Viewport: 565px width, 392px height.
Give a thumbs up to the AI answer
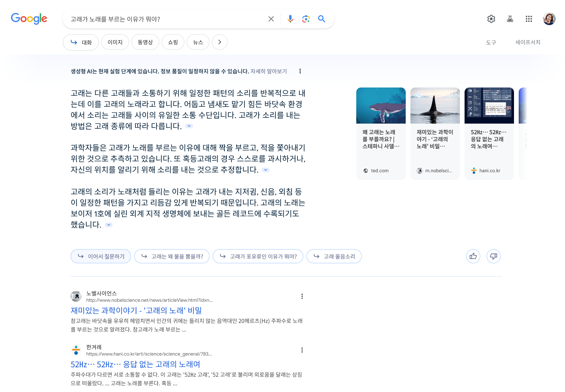473,256
